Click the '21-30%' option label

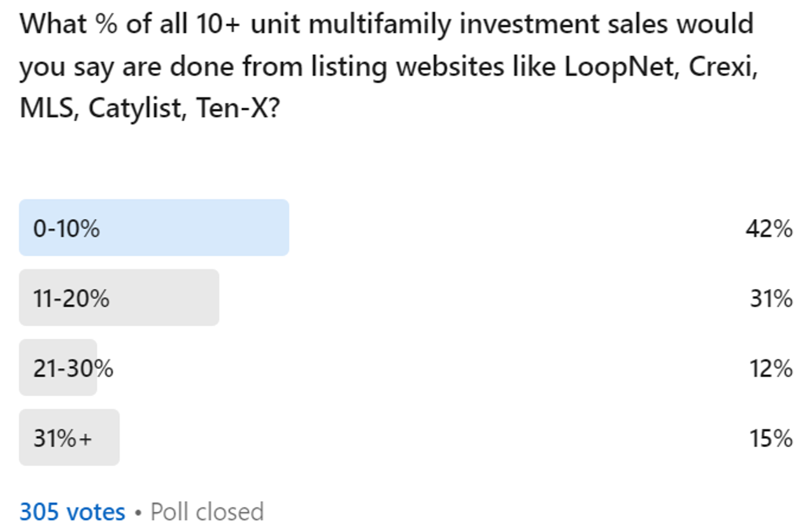pyautogui.click(x=73, y=369)
